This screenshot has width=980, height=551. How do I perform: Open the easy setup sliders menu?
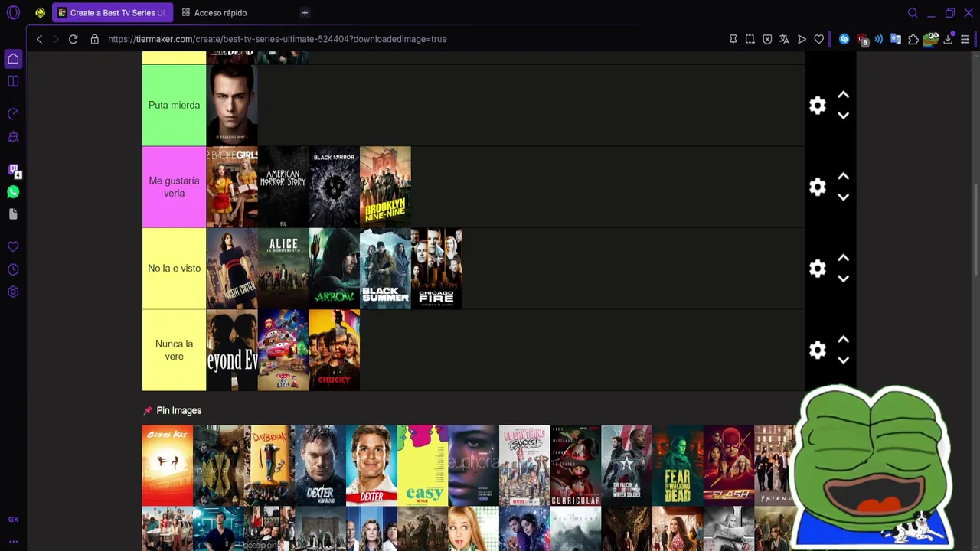pyautogui.click(x=965, y=39)
